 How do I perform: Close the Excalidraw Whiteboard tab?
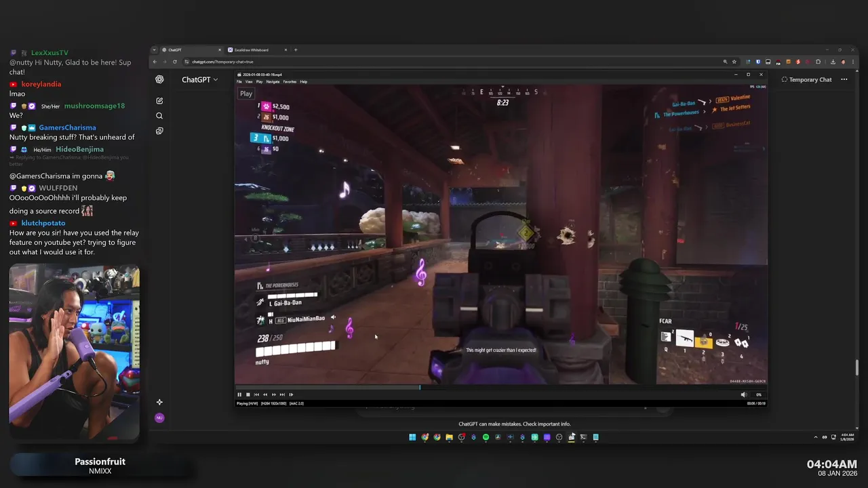pyautogui.click(x=285, y=49)
